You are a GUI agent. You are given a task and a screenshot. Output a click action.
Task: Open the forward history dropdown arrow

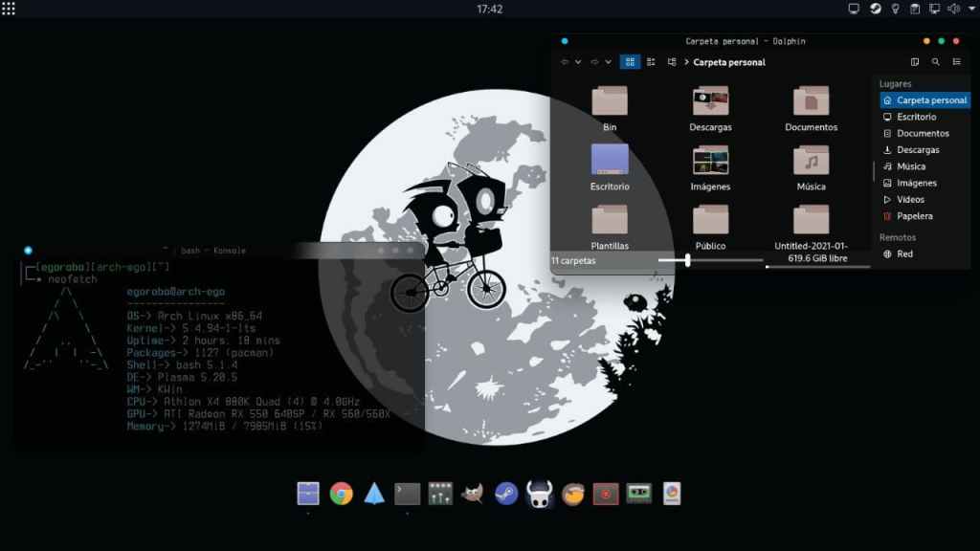pyautogui.click(x=608, y=62)
